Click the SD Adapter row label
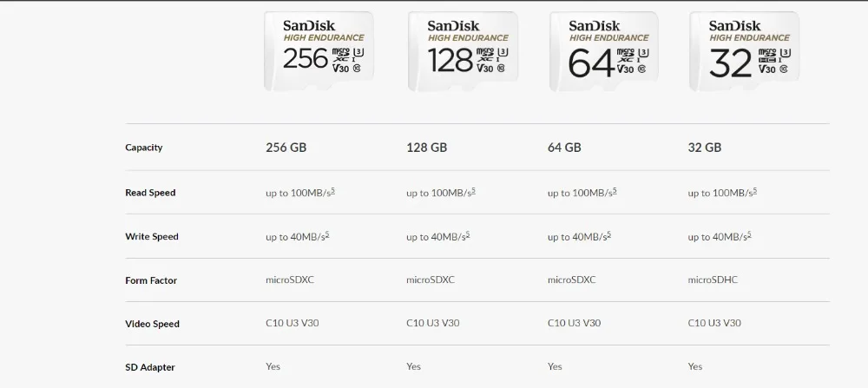Image resolution: width=868 pixels, height=388 pixels. tap(150, 367)
